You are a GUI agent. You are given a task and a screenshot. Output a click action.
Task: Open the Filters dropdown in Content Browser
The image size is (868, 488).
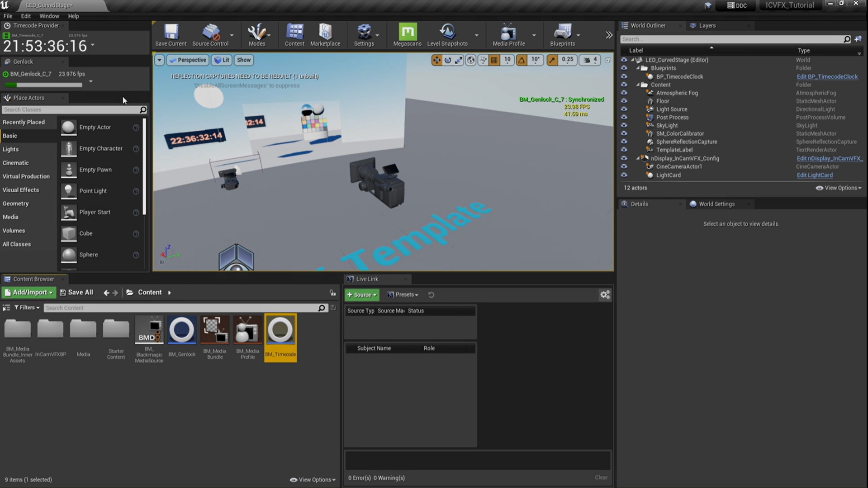[27, 308]
